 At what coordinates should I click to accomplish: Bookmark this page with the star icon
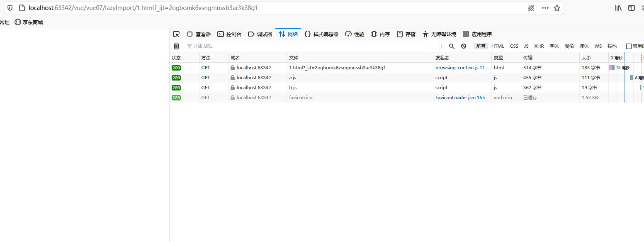pyautogui.click(x=557, y=8)
